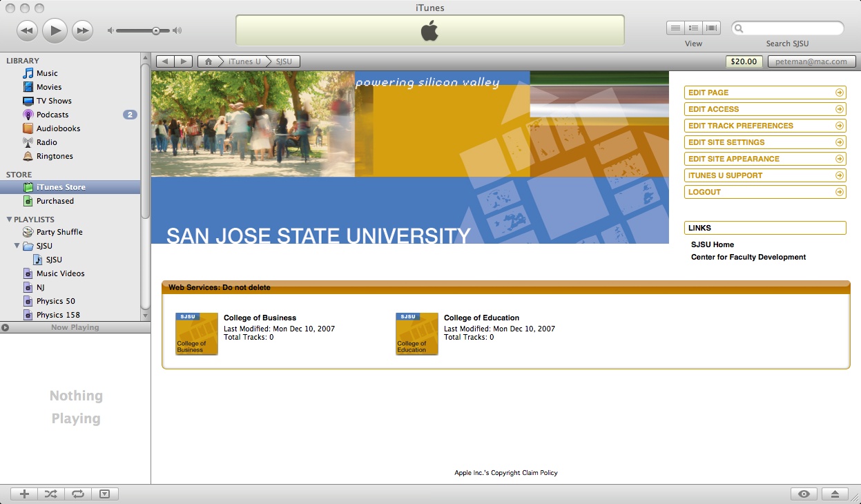
Task: Select Audiobooks in the library
Action: point(58,128)
